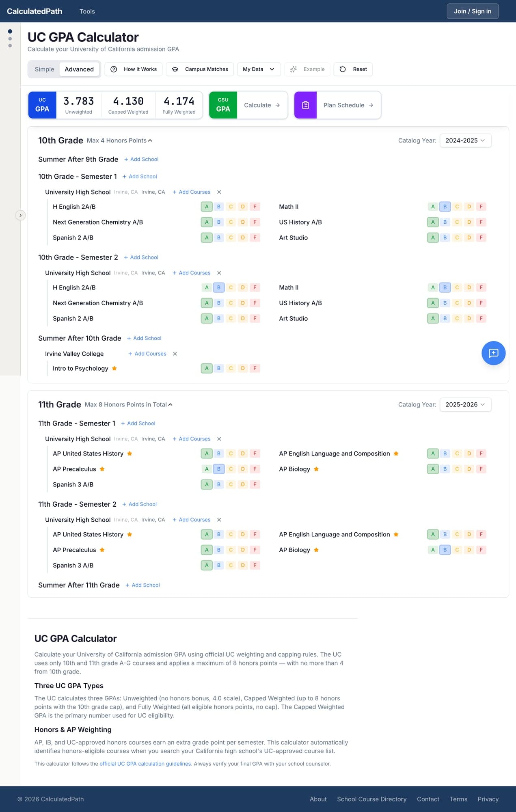
Task: Collapse the 11th Grade honors points section
Action: point(170,405)
